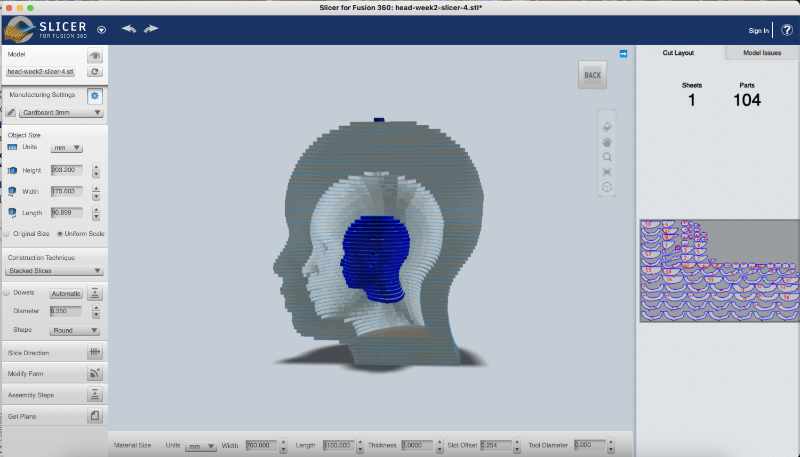Viewport: 800px width, 457px height.
Task: Select the Original Size radio button
Action: pos(7,233)
